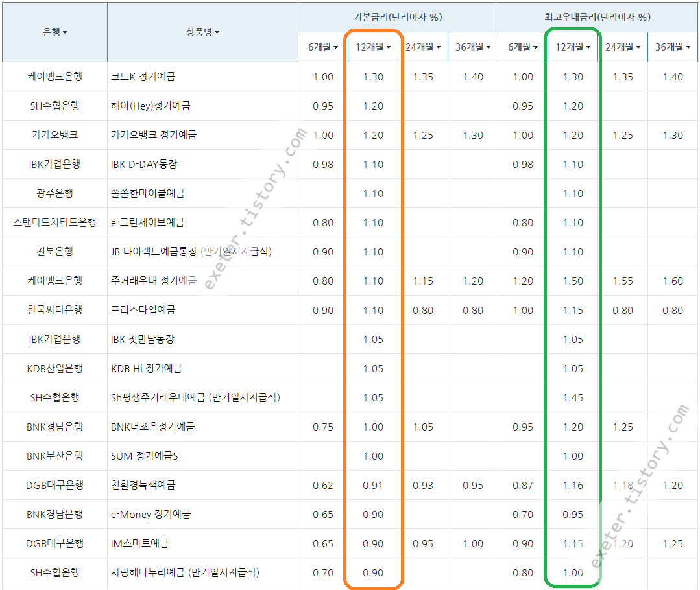Click 코드K 정기예금 base 36-month rate 1.40
This screenshot has width=700, height=590.
click(473, 77)
